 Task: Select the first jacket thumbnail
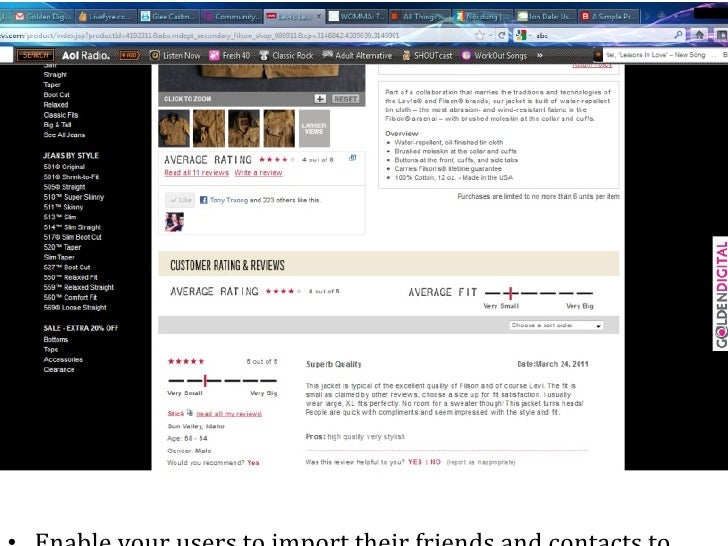[x=174, y=128]
